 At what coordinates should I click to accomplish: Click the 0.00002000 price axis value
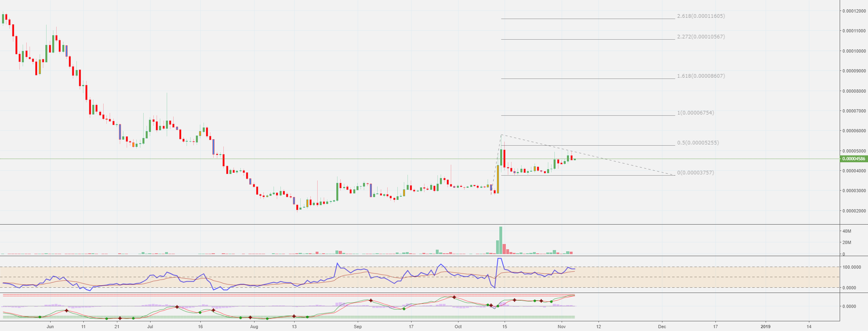tap(853, 211)
